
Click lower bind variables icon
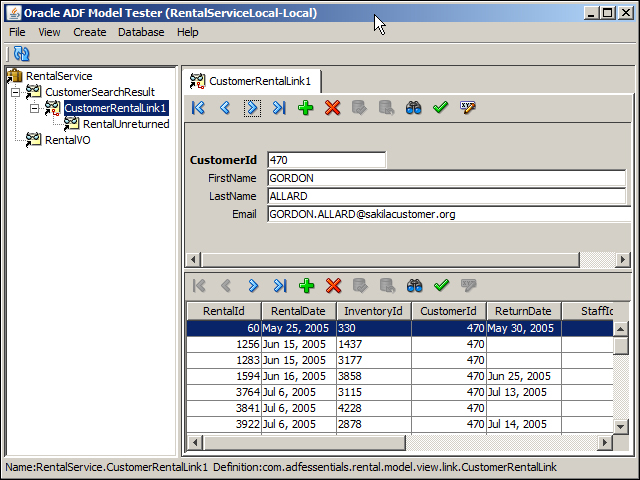point(469,286)
